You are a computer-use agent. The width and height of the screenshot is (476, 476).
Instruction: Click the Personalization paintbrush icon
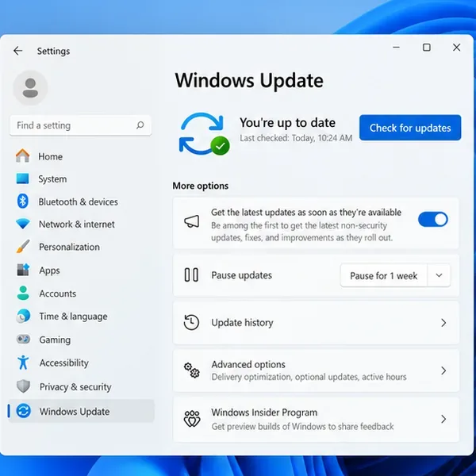coord(23,247)
